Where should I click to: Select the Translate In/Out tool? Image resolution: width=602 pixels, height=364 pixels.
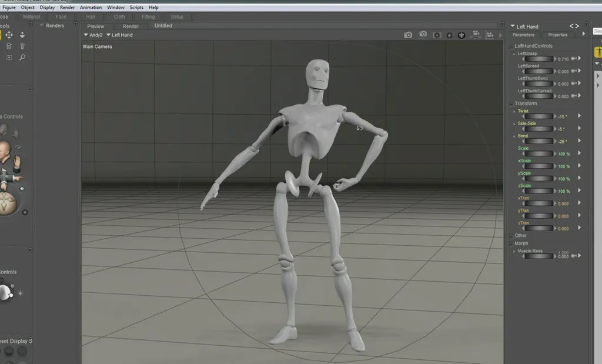click(x=22, y=35)
